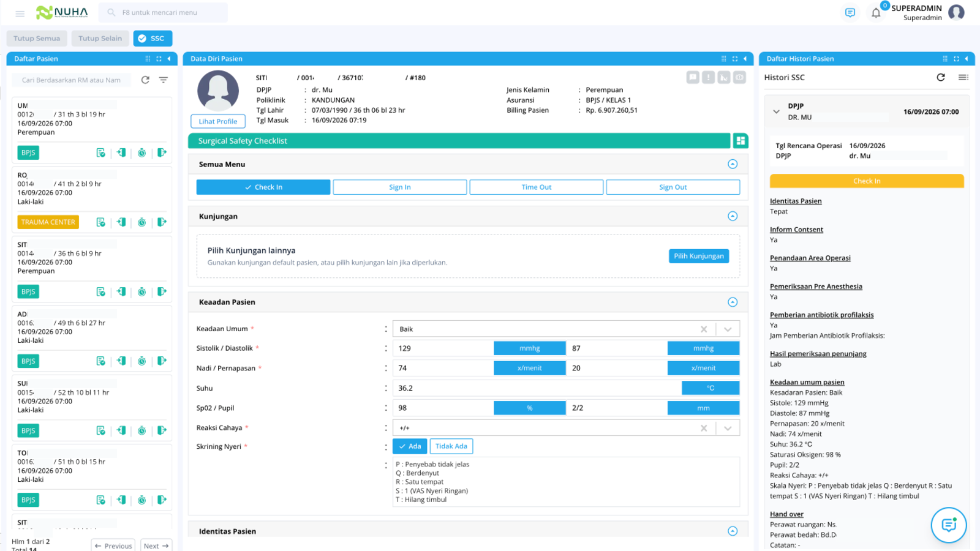Image resolution: width=980 pixels, height=551 pixels.
Task: Click the document icon on UM patient card
Action: tap(100, 152)
